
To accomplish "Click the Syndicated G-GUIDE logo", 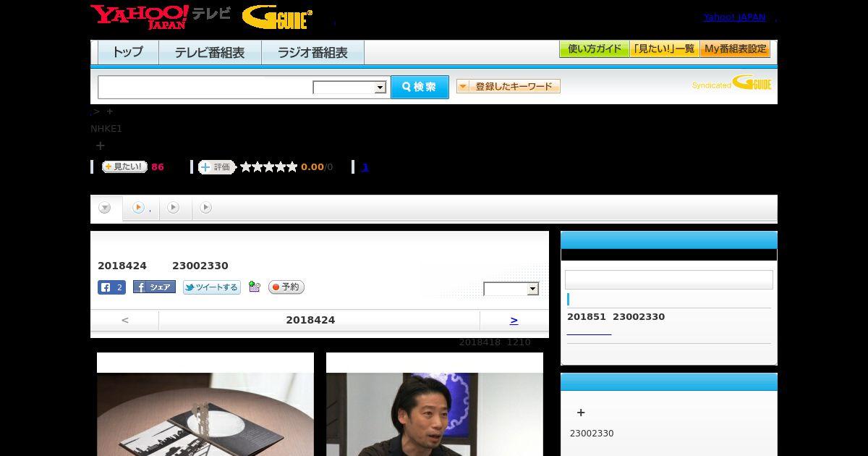I will point(732,83).
